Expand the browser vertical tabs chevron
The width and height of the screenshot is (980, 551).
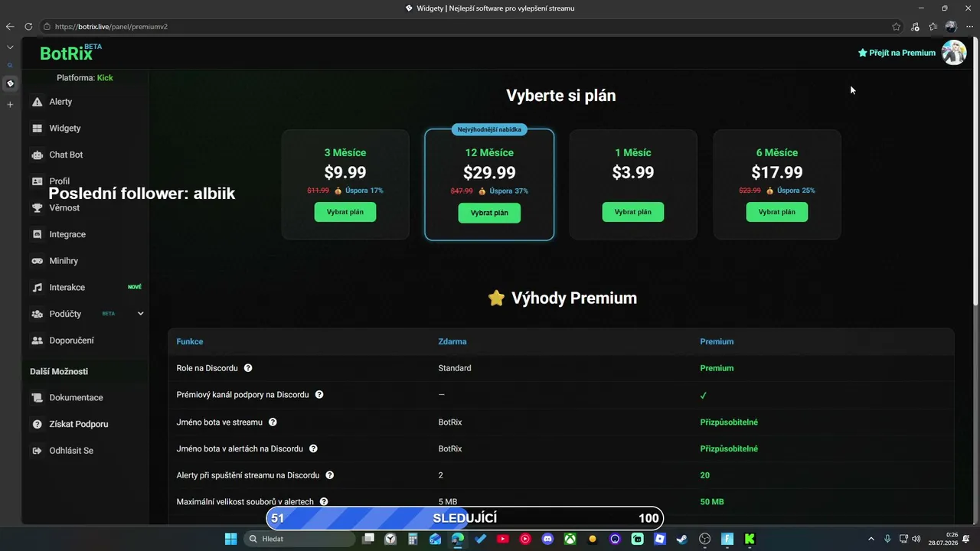click(10, 47)
